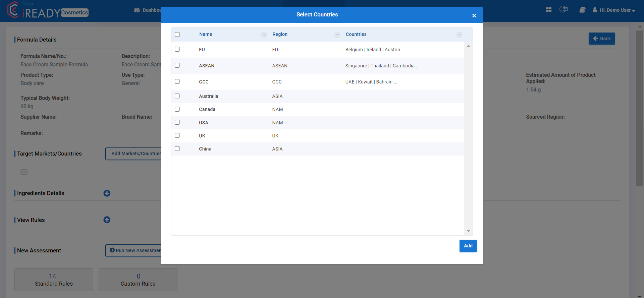Click the iREADY Cosmetics logo
The width and height of the screenshot is (644, 298).
point(48,11)
